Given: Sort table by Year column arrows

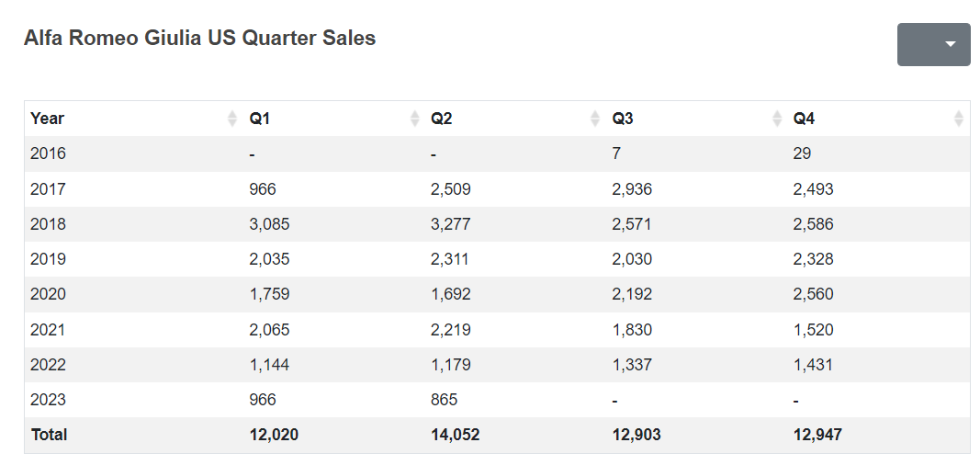Looking at the screenshot, I should click(231, 119).
